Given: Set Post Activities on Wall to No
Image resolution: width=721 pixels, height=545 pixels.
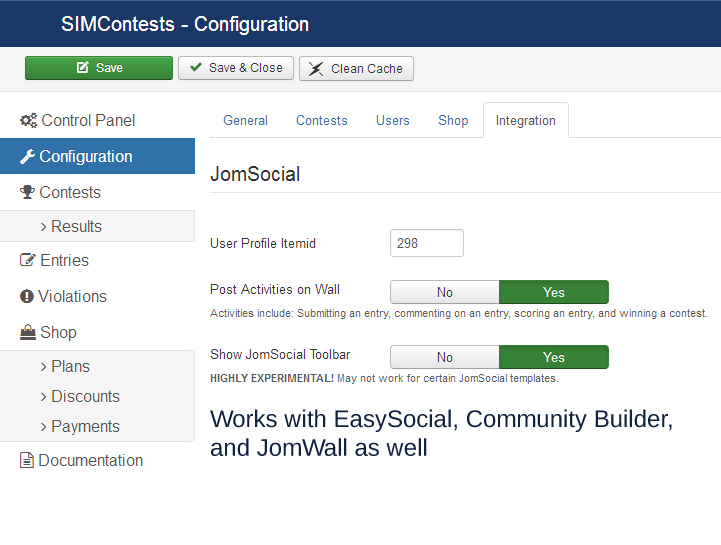Looking at the screenshot, I should tap(445, 292).
